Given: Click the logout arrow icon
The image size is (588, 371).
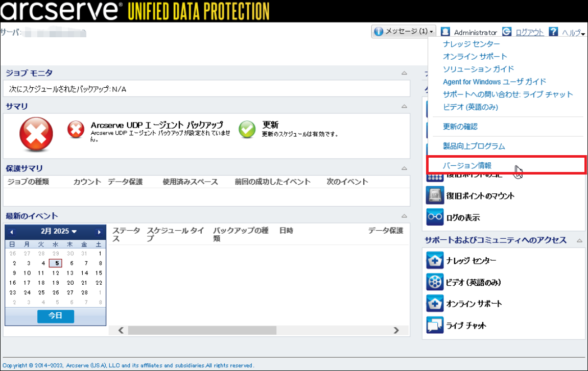Looking at the screenshot, I should click(507, 32).
